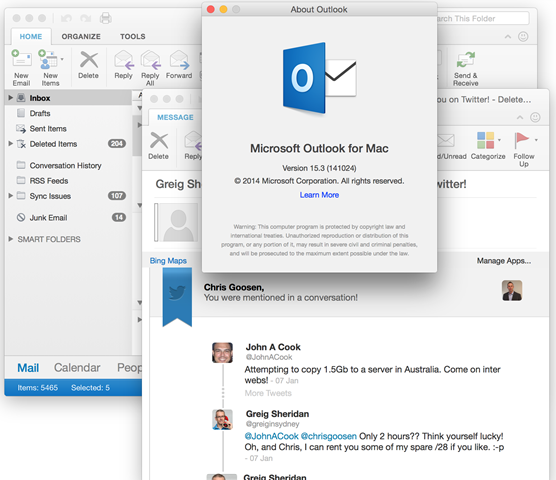Switch to the HOME ribbon tab
This screenshot has height=480, width=556.
point(31,37)
